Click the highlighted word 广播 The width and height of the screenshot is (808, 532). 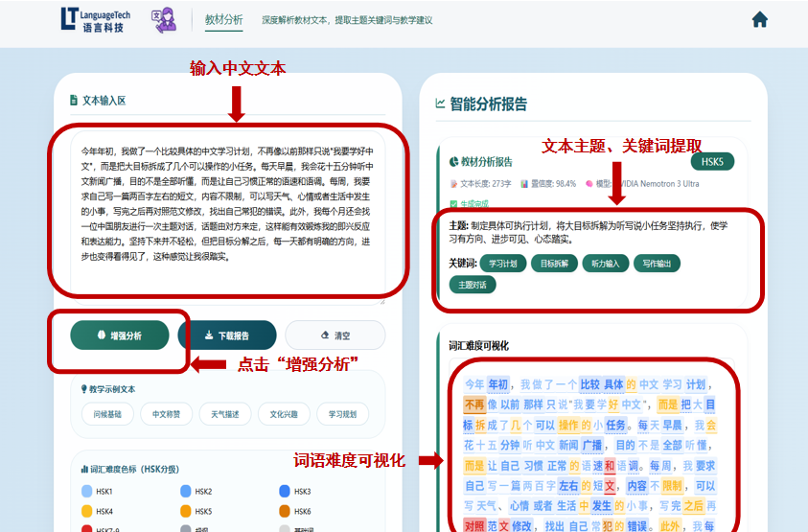tap(592, 445)
